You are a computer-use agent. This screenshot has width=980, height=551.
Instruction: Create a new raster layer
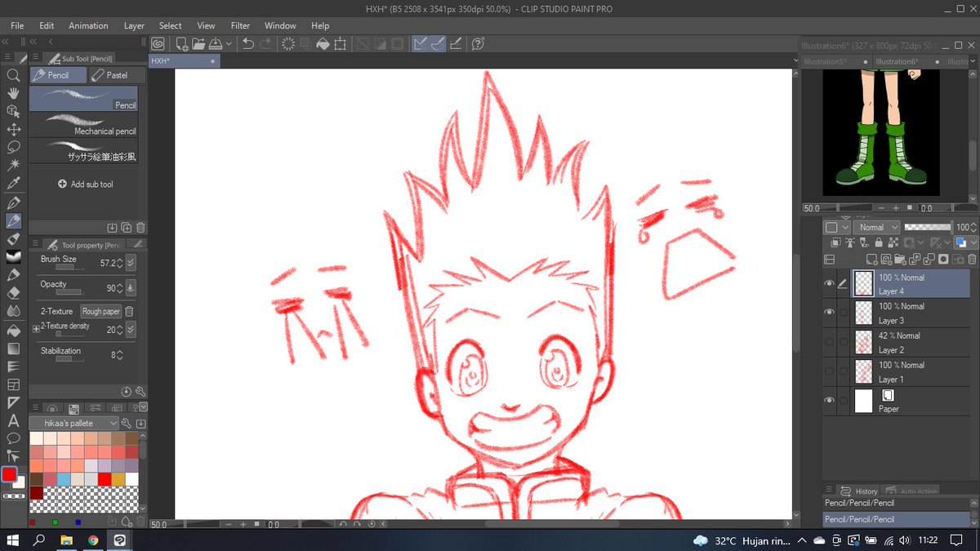(x=872, y=260)
